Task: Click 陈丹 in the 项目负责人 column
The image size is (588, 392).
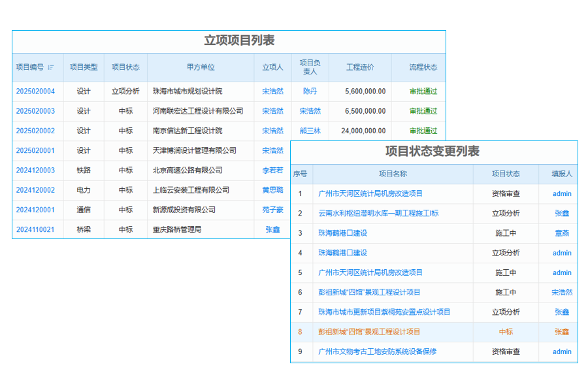Action: [309, 91]
